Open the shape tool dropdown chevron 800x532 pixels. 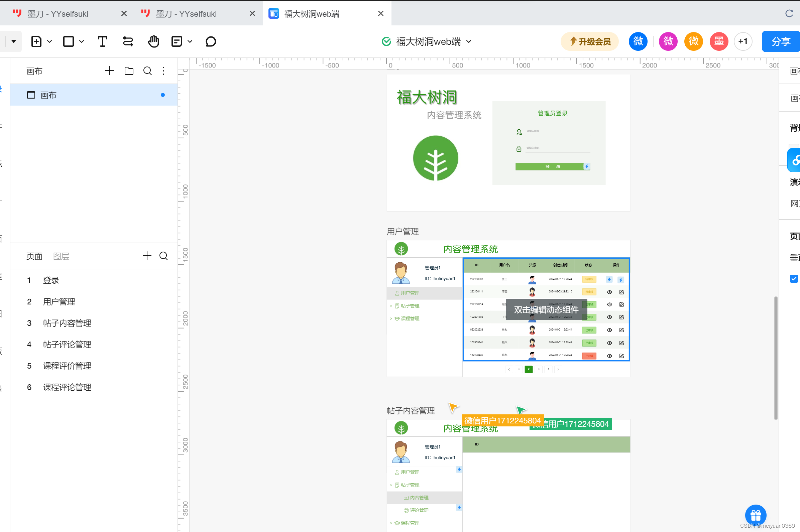[82, 41]
